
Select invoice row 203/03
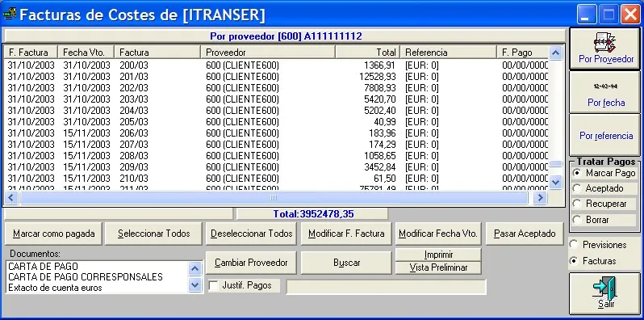pyautogui.click(x=277, y=99)
